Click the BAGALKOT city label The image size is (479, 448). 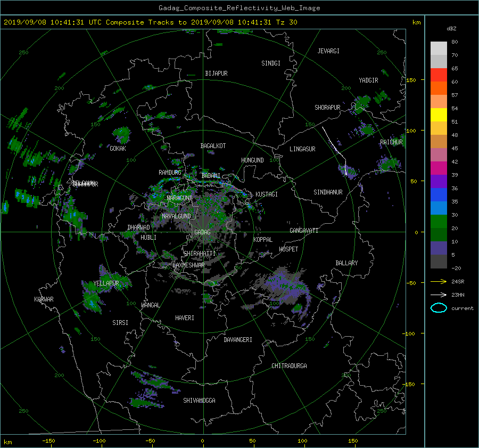click(213, 146)
